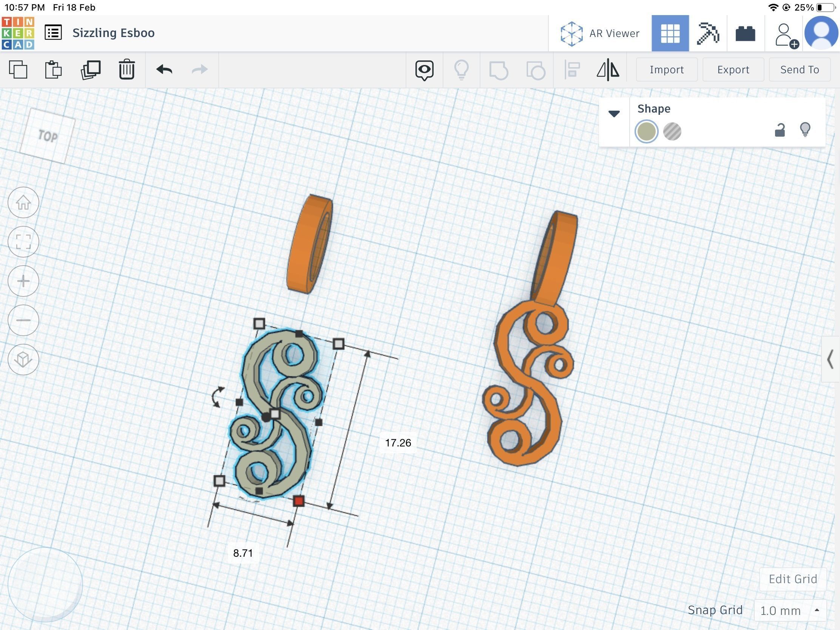Open the Minecraft pickaxe blocks mode

[x=708, y=33]
